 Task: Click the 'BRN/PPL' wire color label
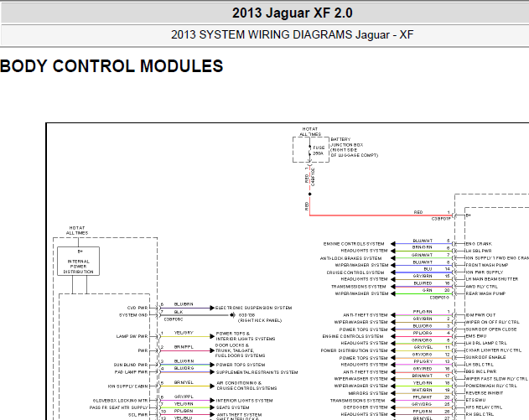tap(184, 347)
